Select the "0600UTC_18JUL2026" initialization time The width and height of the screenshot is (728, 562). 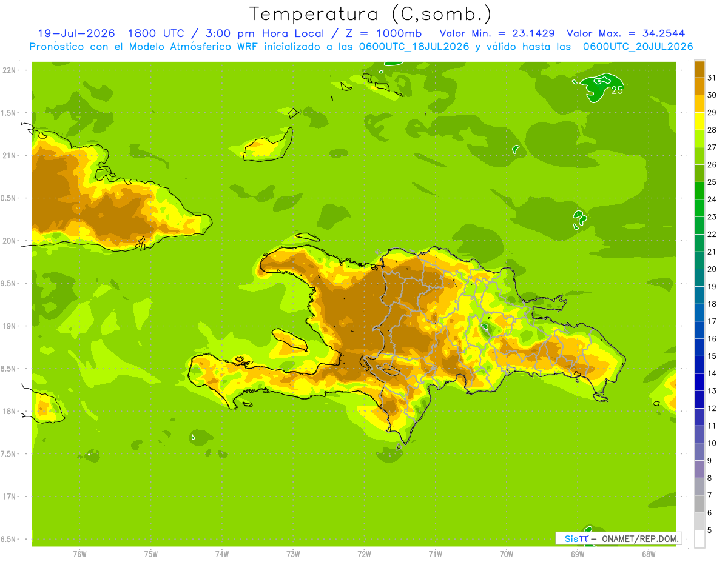412,47
